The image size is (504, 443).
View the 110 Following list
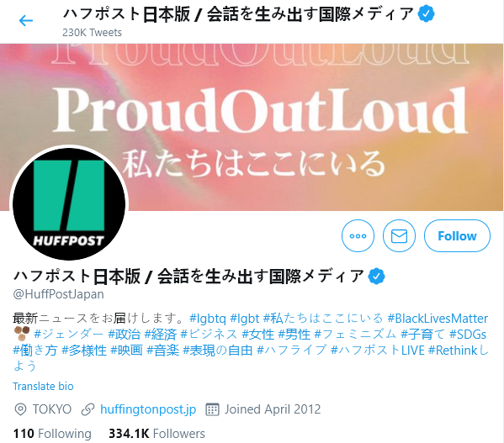pyautogui.click(x=52, y=434)
